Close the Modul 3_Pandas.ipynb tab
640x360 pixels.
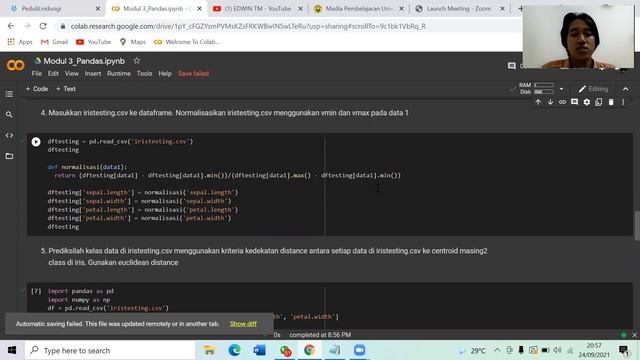click(x=200, y=9)
